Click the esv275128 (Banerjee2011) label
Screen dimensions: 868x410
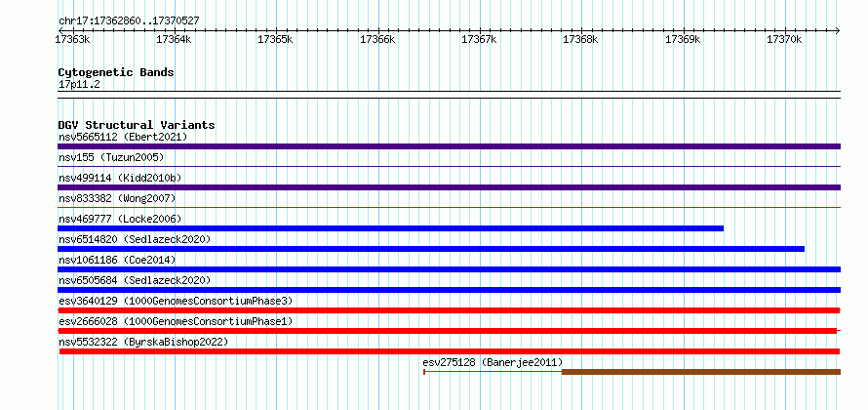coord(493,362)
